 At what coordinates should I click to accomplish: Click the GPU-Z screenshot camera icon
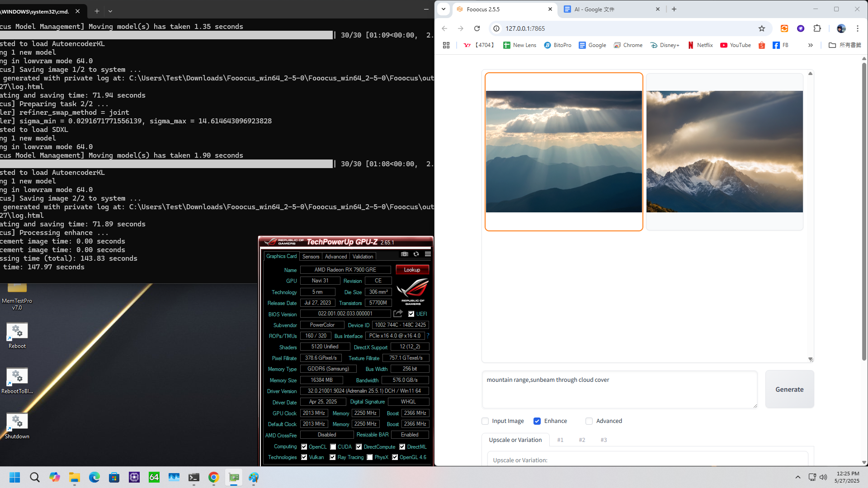coord(405,254)
